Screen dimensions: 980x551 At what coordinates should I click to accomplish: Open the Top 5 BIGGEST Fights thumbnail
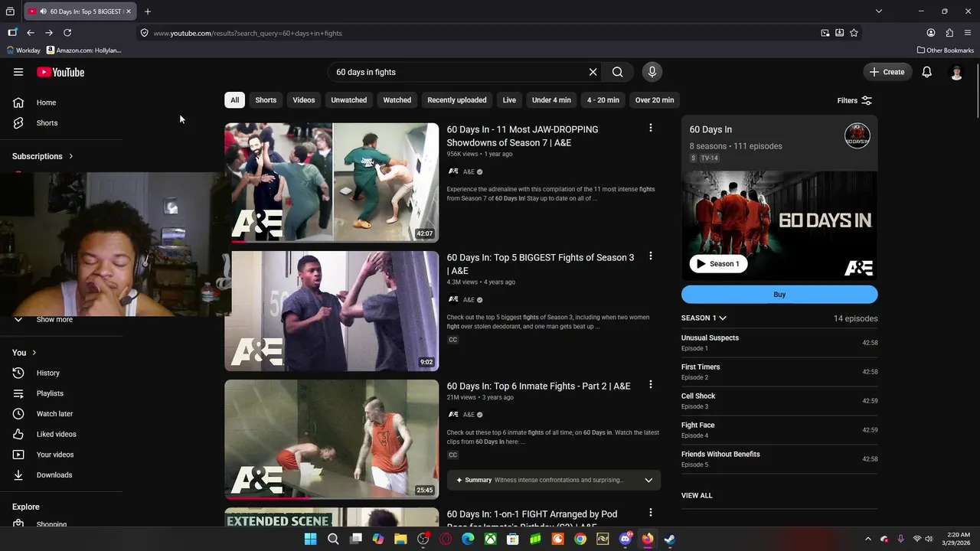[x=332, y=311]
